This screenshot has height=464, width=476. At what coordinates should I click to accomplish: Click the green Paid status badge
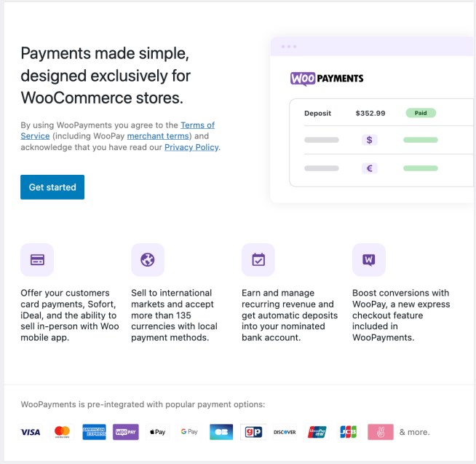[421, 113]
